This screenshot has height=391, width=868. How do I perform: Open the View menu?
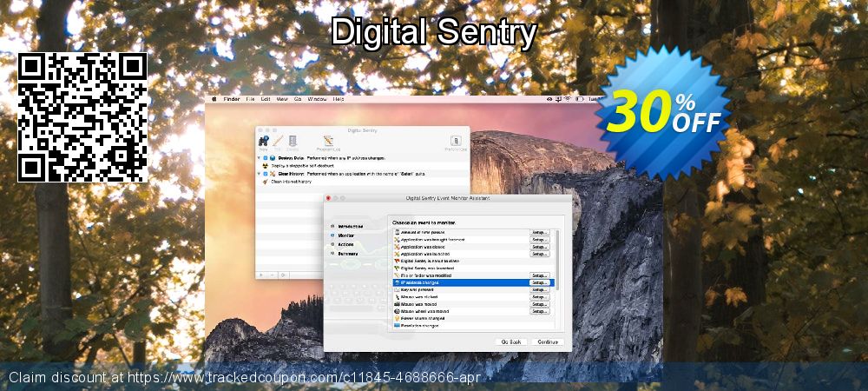282,99
